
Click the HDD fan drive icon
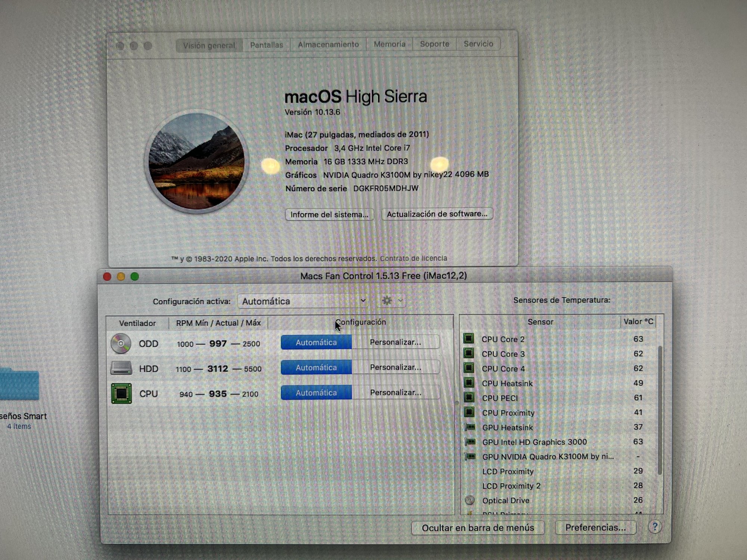pyautogui.click(x=121, y=368)
